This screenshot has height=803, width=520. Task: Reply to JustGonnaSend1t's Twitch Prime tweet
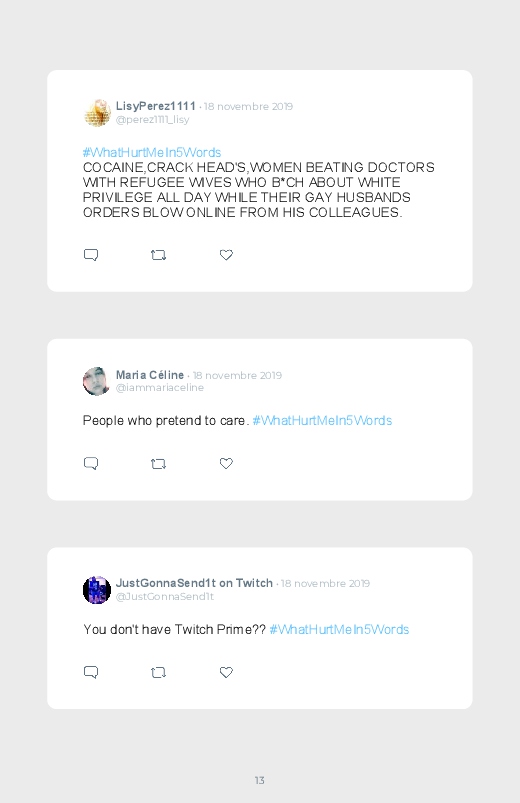(x=91, y=672)
